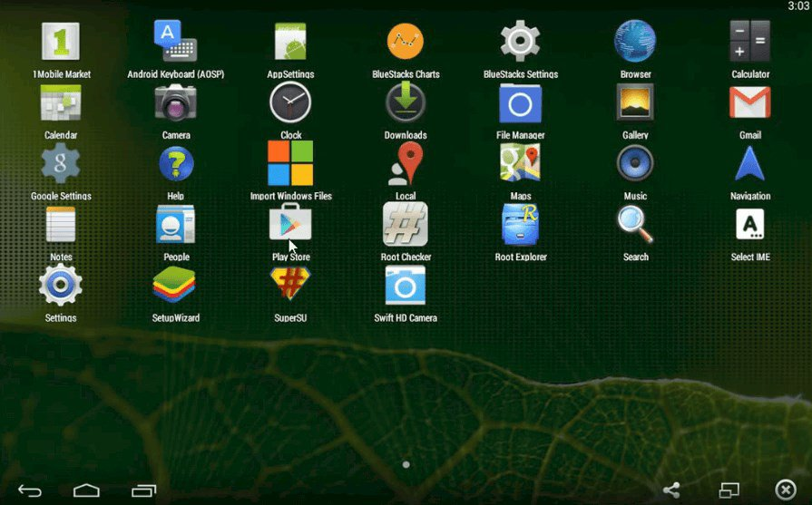Open Google Settings
This screenshot has width=812, height=505.
pyautogui.click(x=61, y=163)
